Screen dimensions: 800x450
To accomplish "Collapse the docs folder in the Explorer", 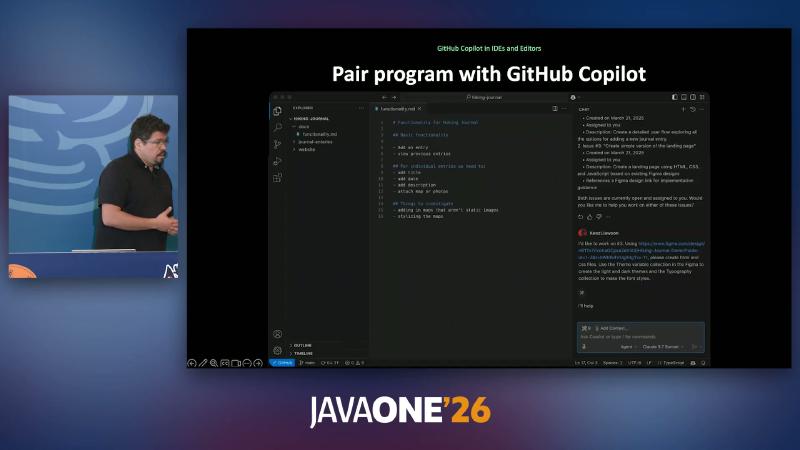I will tap(301, 127).
